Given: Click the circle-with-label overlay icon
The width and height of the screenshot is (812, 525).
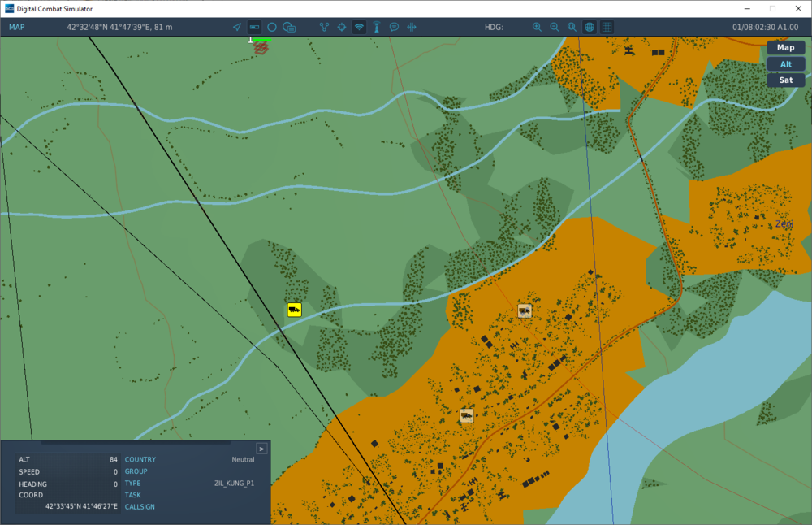Looking at the screenshot, I should click(290, 27).
